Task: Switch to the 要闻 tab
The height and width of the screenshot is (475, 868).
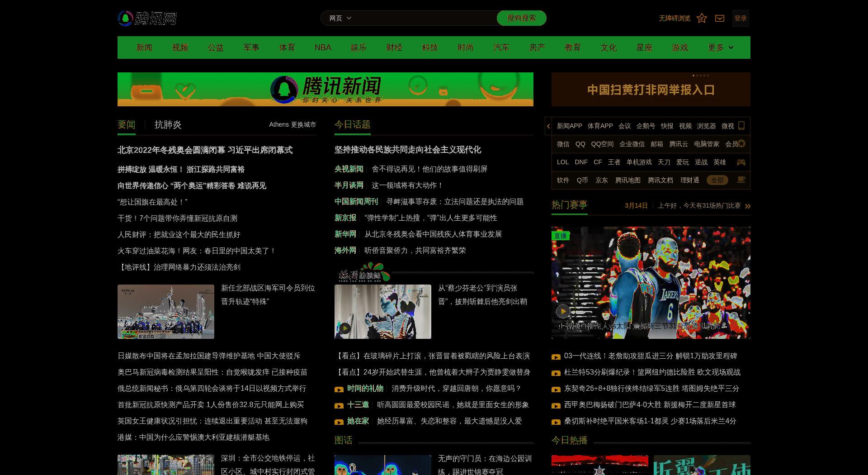Action: (127, 125)
